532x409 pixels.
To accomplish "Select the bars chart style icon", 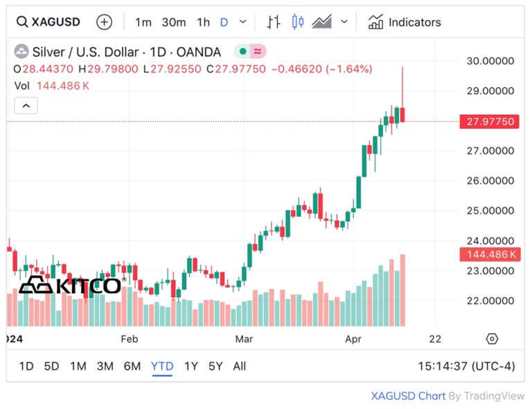I will (x=274, y=22).
